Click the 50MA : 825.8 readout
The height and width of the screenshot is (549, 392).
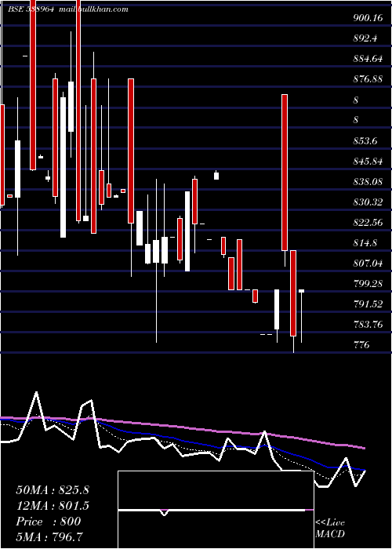click(x=53, y=490)
